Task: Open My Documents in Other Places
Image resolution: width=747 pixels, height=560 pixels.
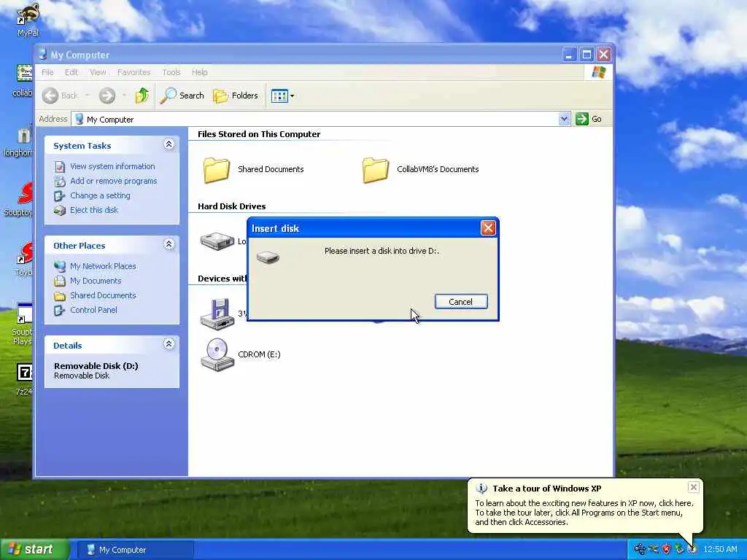Action: 96,281
